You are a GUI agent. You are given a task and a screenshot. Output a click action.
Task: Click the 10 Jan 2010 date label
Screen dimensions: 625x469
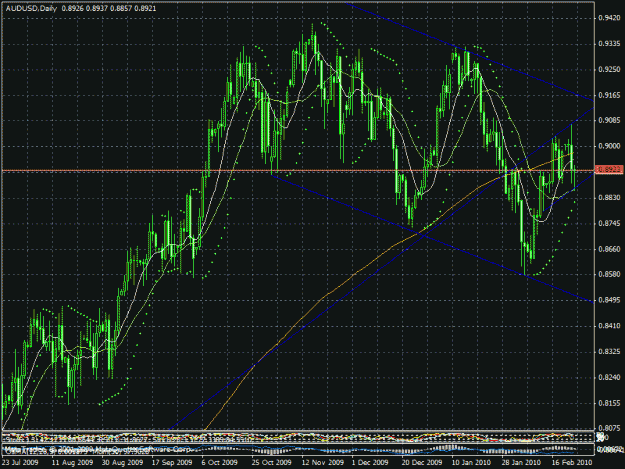pyautogui.click(x=471, y=462)
